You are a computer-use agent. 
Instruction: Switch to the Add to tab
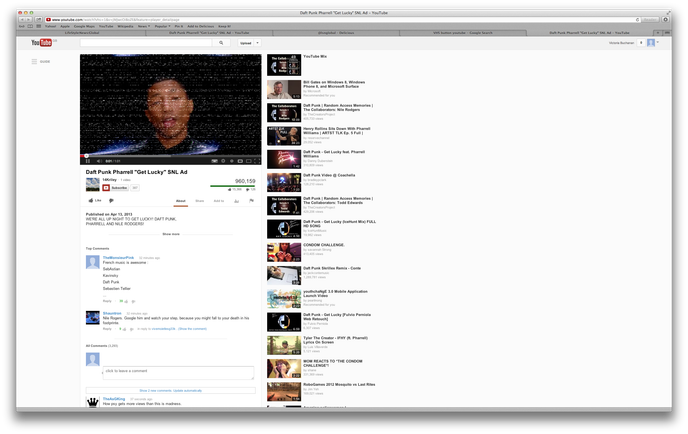[x=218, y=201]
